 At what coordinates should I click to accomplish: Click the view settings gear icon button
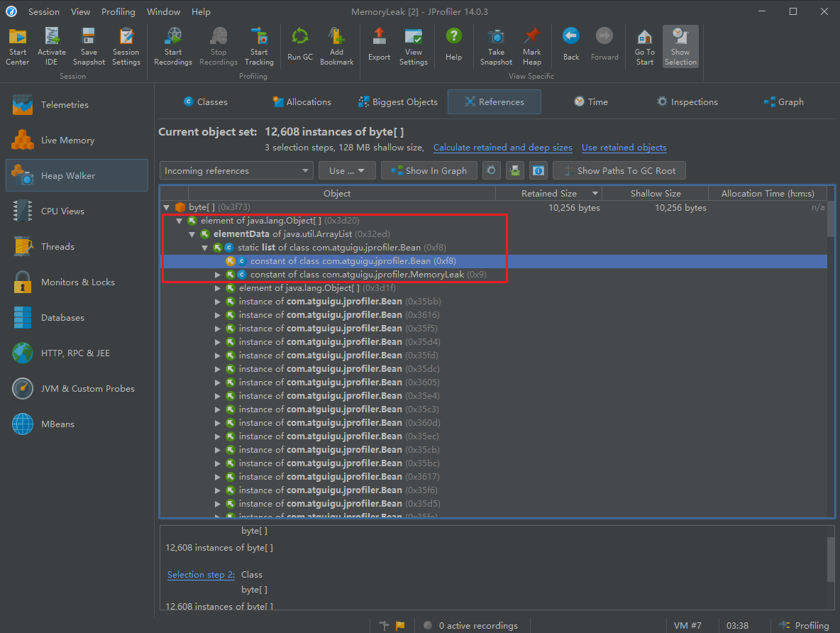click(491, 170)
